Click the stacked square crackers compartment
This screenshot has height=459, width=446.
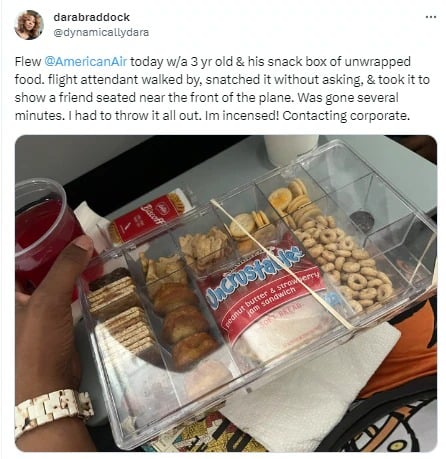pos(118,308)
